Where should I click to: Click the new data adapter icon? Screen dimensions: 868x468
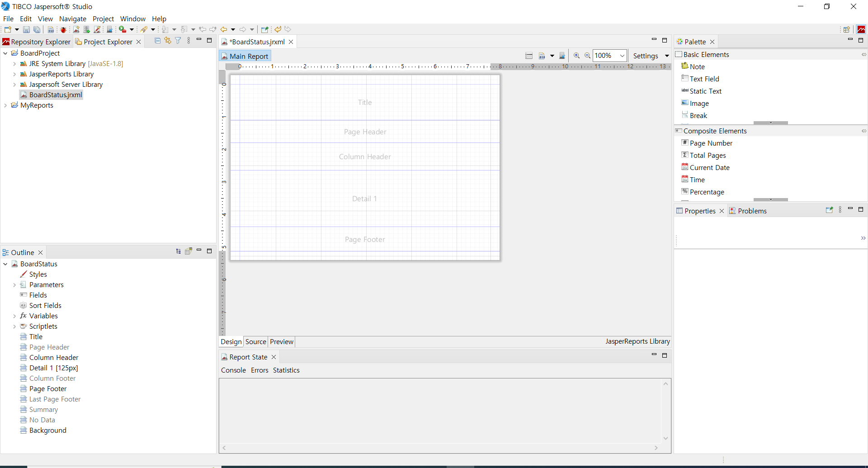point(87,29)
